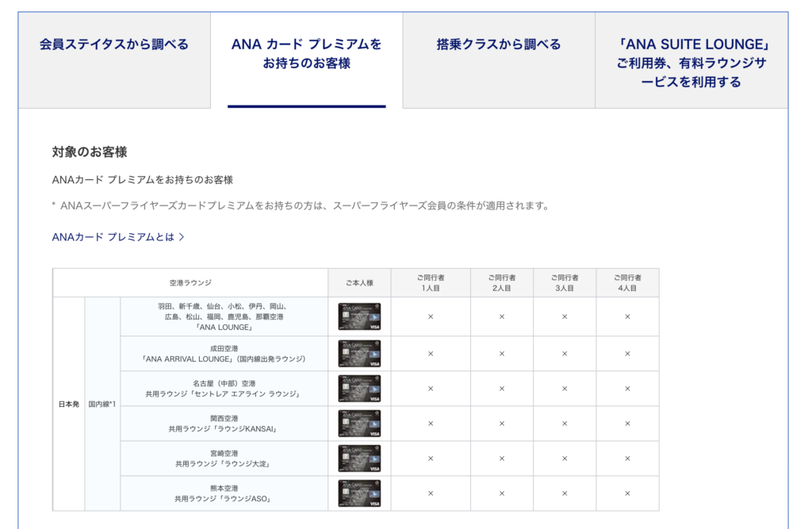The width and height of the screenshot is (812, 529).
Task: Click the card image for ラウンジKANSAI row
Action: tap(359, 424)
